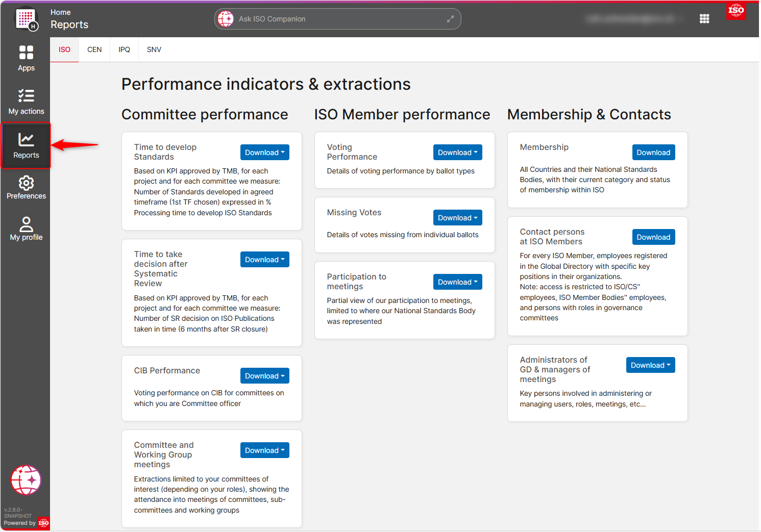
Task: Click the Time to develop Standards card title
Action: [x=165, y=152]
